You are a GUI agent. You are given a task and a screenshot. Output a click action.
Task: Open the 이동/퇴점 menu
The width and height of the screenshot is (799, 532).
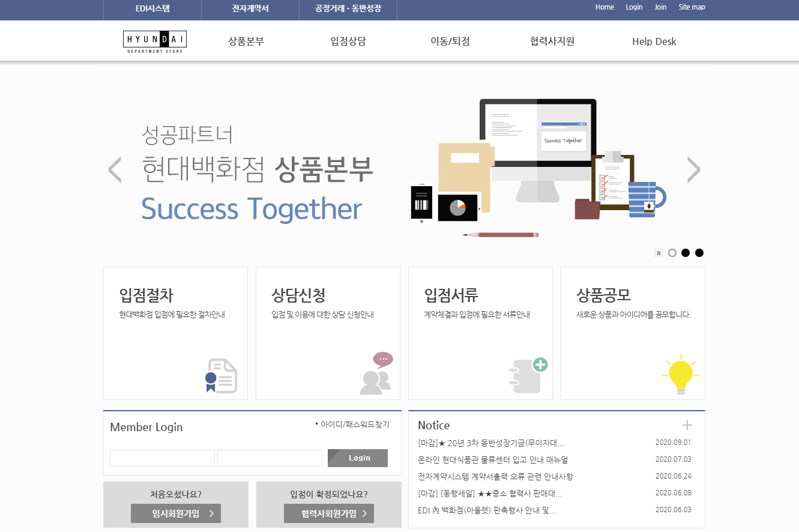pos(450,41)
